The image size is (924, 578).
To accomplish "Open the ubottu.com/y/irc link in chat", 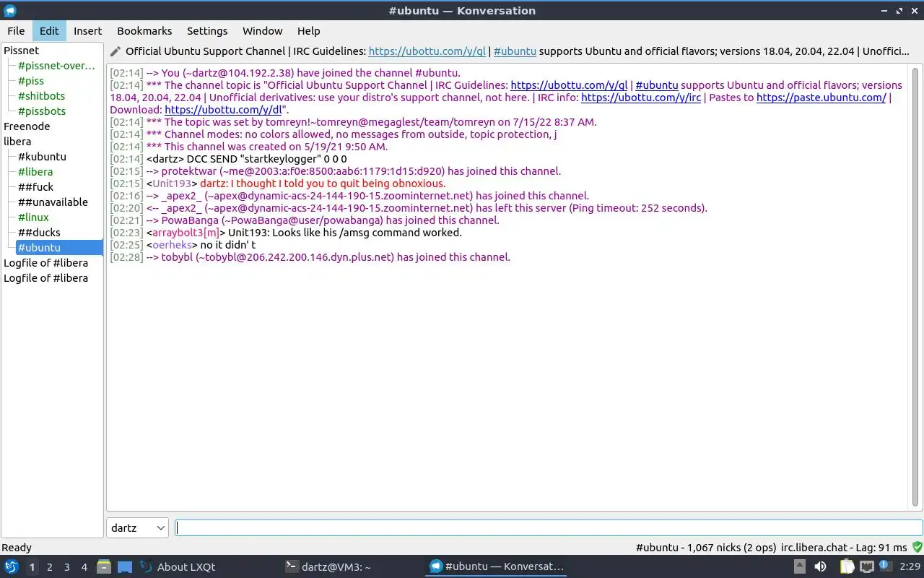I will point(641,98).
